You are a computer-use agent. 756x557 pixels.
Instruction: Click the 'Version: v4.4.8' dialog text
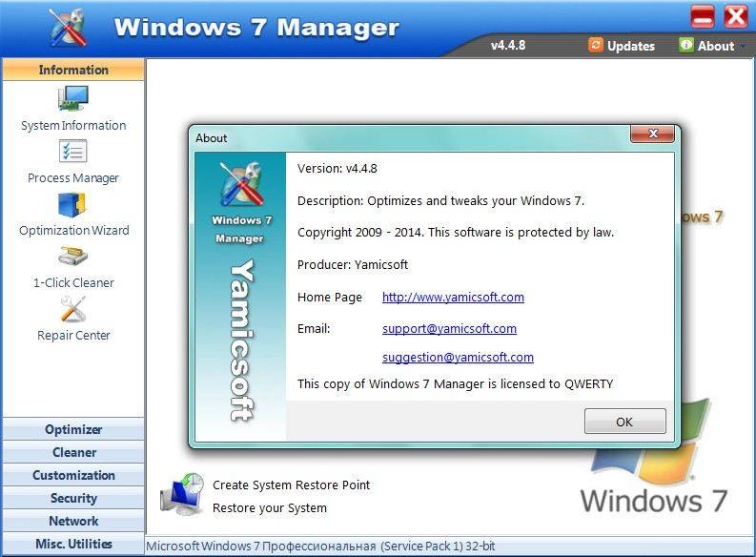pyautogui.click(x=337, y=169)
